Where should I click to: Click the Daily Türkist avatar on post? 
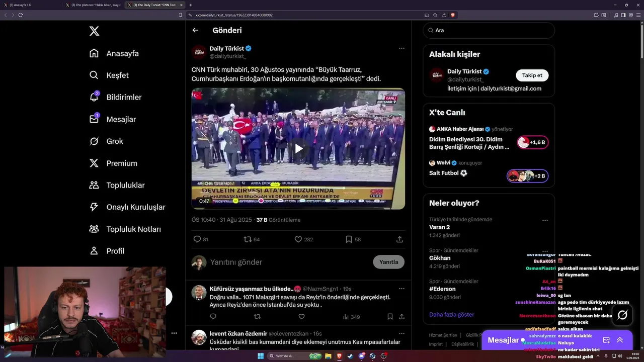pos(199,52)
